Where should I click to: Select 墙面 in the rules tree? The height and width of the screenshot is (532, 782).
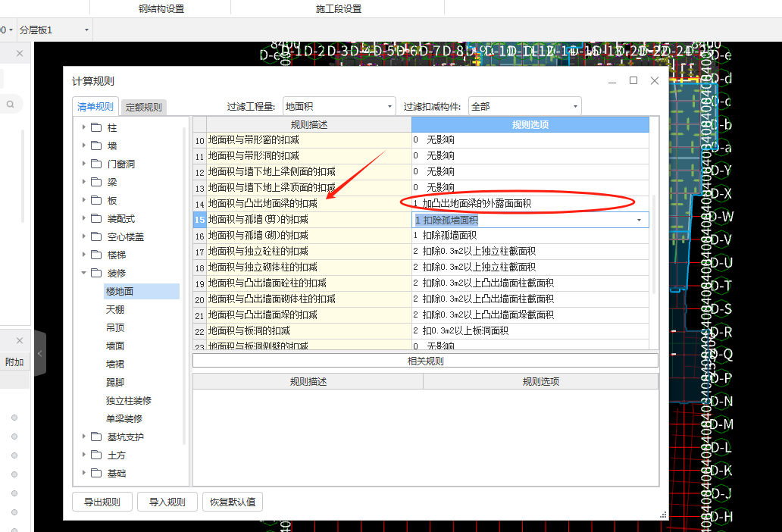[115, 346]
